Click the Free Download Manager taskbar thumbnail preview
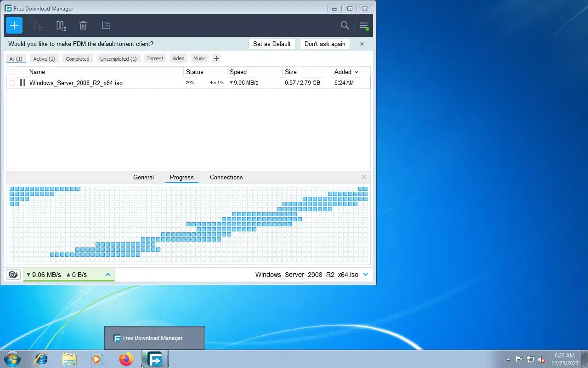Image resolution: width=588 pixels, height=368 pixels. 154,338
